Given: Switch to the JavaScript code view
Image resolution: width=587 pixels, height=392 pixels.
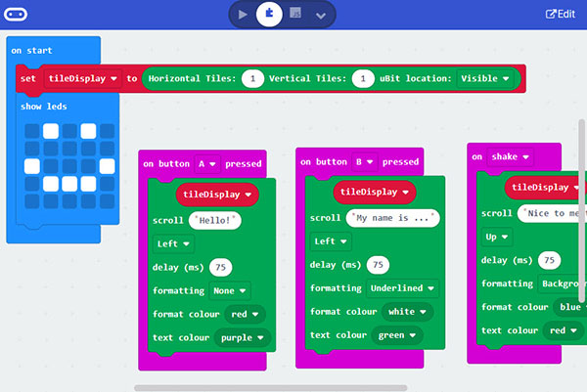Looking at the screenshot, I should pyautogui.click(x=294, y=14).
